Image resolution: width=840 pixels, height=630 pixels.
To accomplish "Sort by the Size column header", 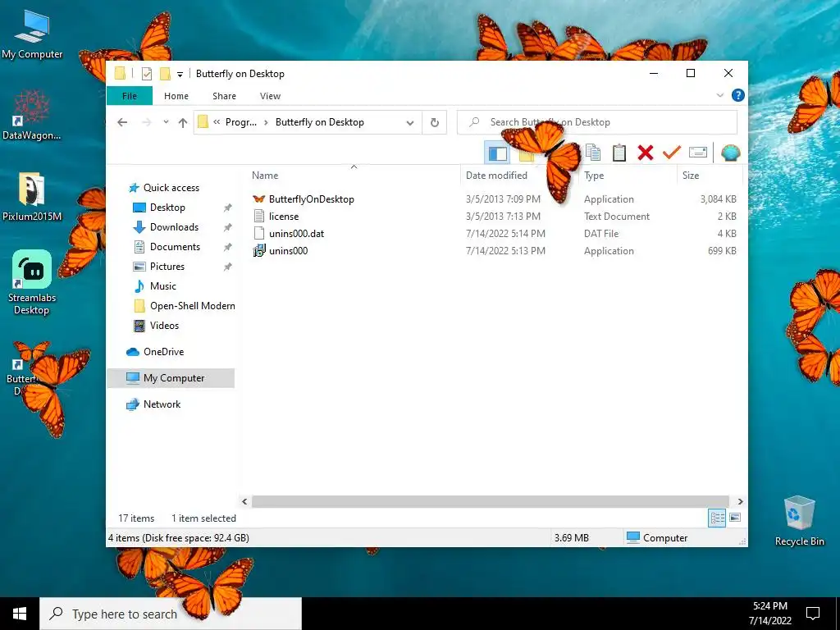I will coord(691,176).
